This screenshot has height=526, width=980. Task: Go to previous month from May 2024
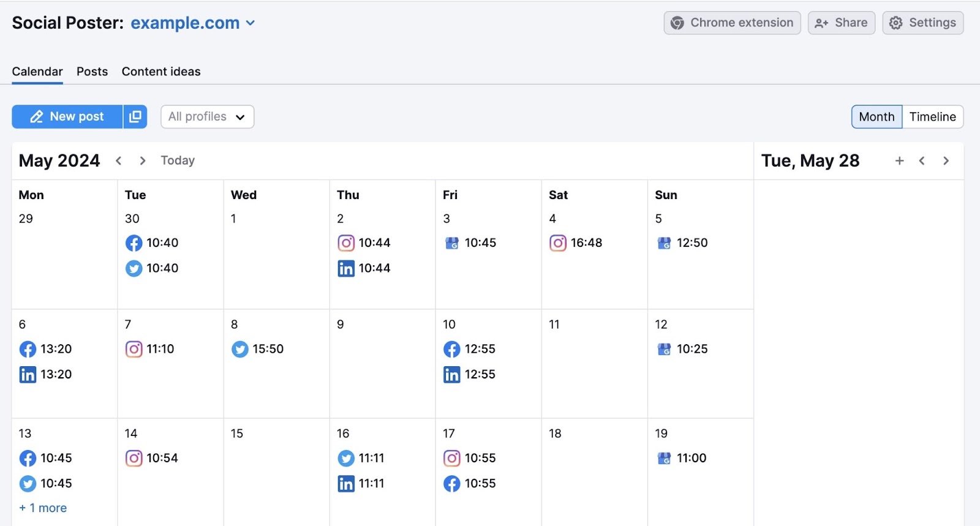pos(119,161)
